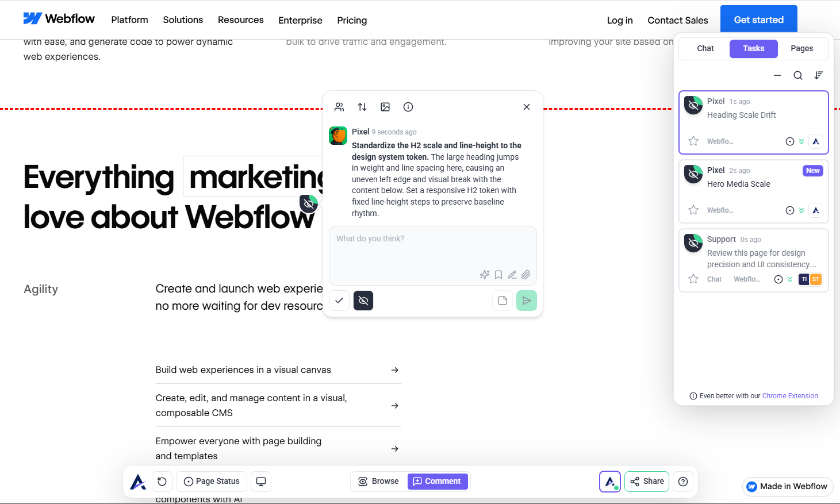The height and width of the screenshot is (504, 840).
Task: Expand priority chevrons on Hero Media Scale task
Action: pyautogui.click(x=801, y=210)
